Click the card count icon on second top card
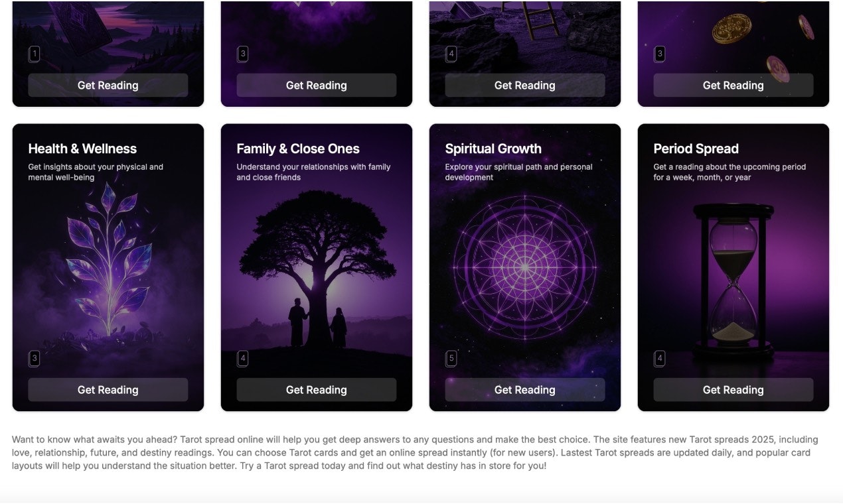 click(x=243, y=54)
